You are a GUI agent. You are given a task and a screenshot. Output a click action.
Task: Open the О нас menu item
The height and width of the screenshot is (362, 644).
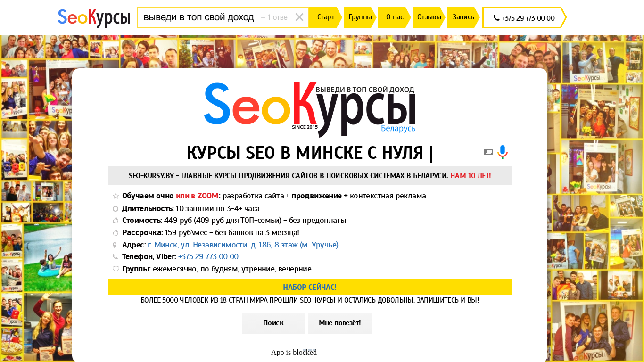tap(395, 17)
